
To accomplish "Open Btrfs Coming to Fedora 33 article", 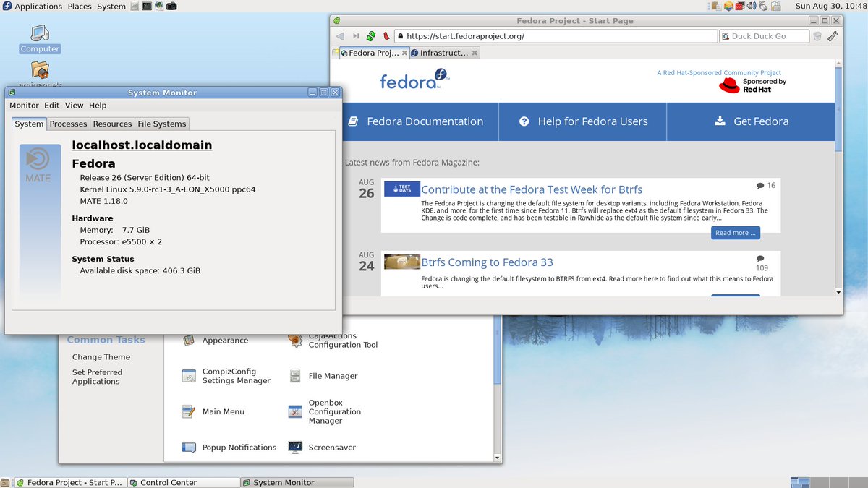I will point(488,262).
